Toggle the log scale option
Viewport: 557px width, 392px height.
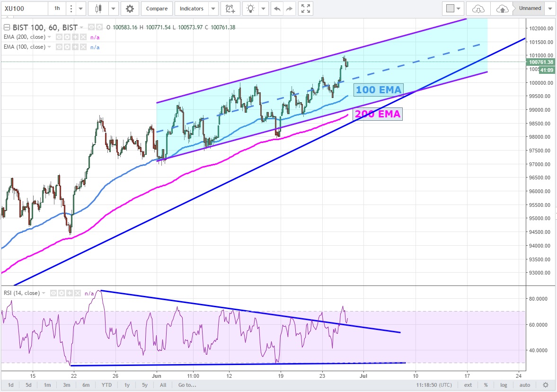[504, 385]
